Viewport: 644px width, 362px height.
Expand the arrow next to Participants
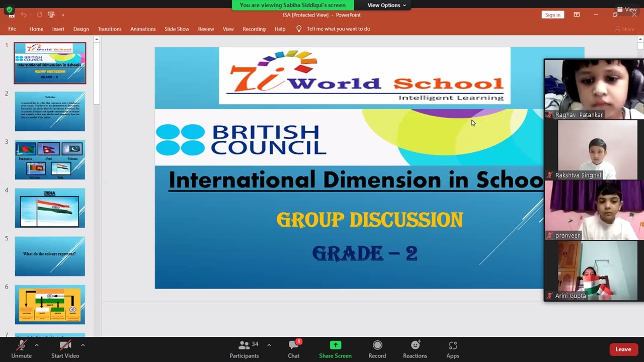coord(269,345)
